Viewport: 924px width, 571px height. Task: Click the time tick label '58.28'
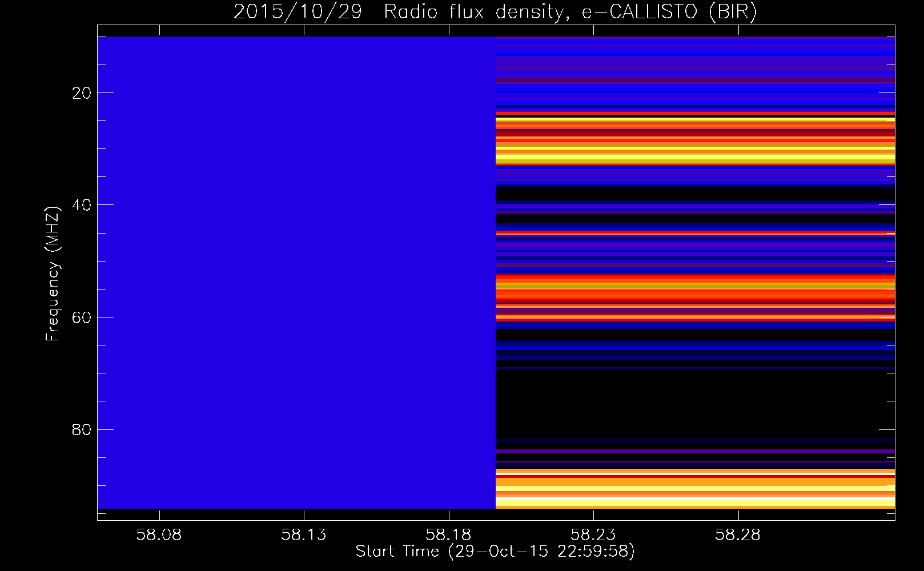coord(738,534)
